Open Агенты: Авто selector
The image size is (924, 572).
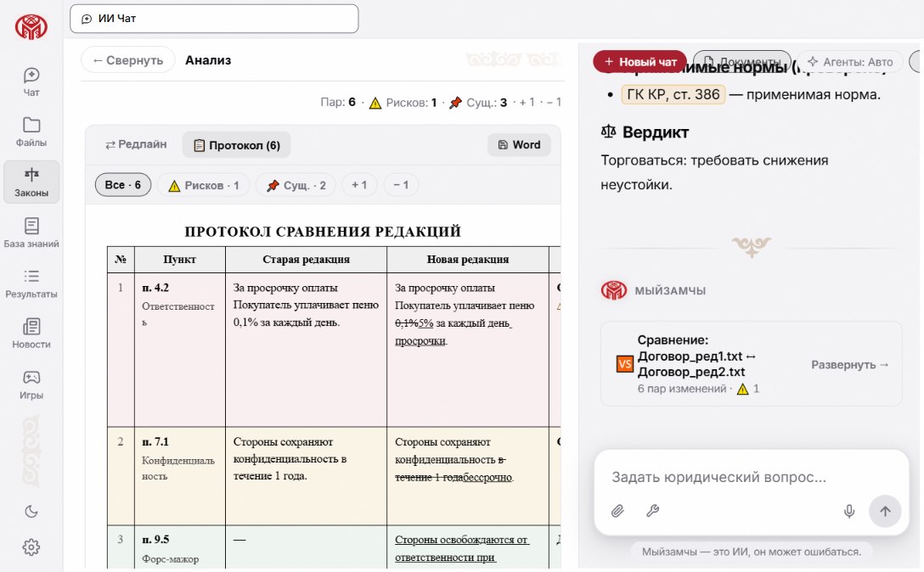pos(850,62)
